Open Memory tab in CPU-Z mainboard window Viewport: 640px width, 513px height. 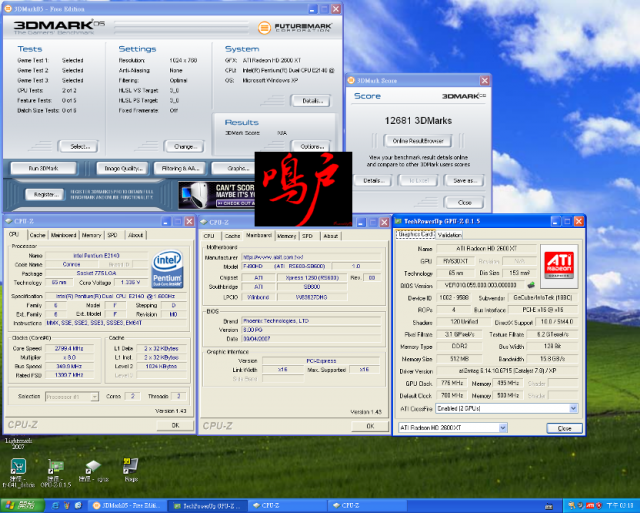287,236
